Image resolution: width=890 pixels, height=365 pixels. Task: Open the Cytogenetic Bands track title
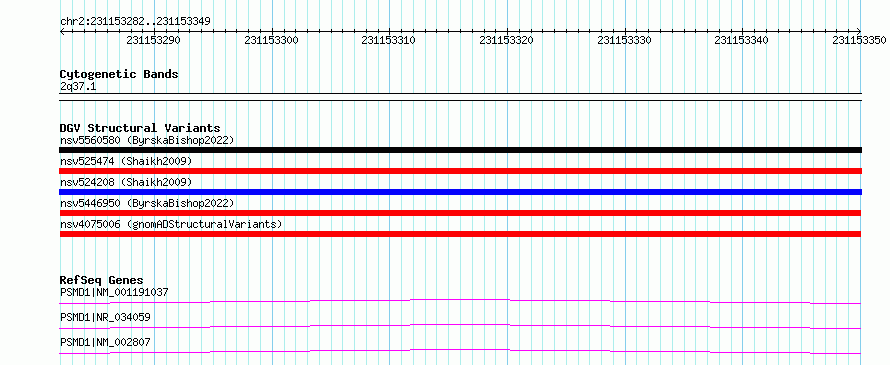coord(119,74)
